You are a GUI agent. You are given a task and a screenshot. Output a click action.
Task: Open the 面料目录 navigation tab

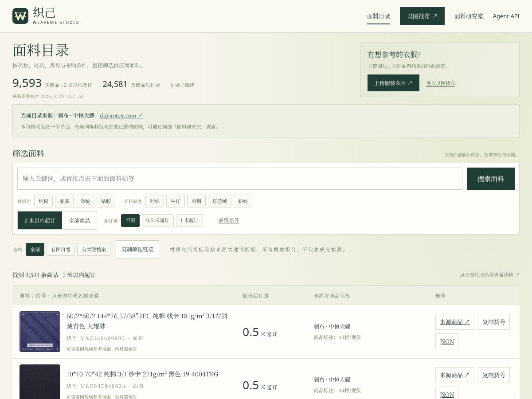379,16
